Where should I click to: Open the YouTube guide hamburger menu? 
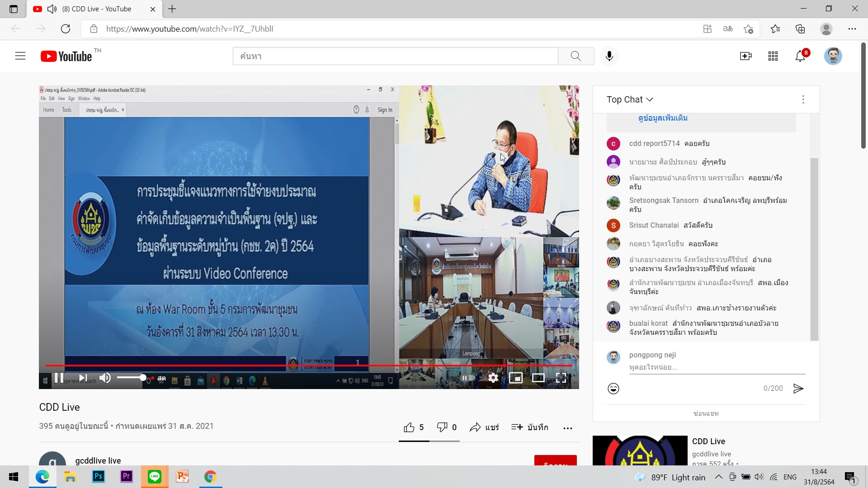click(20, 56)
